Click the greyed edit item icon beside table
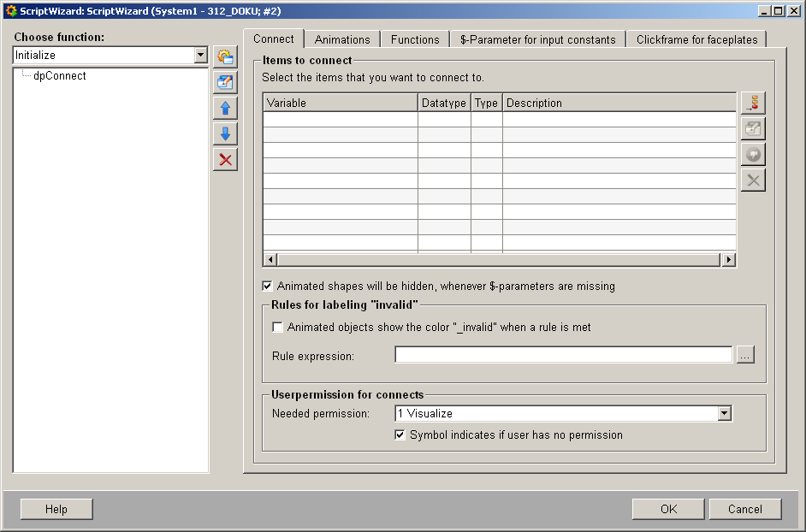806x532 pixels. tap(753, 129)
